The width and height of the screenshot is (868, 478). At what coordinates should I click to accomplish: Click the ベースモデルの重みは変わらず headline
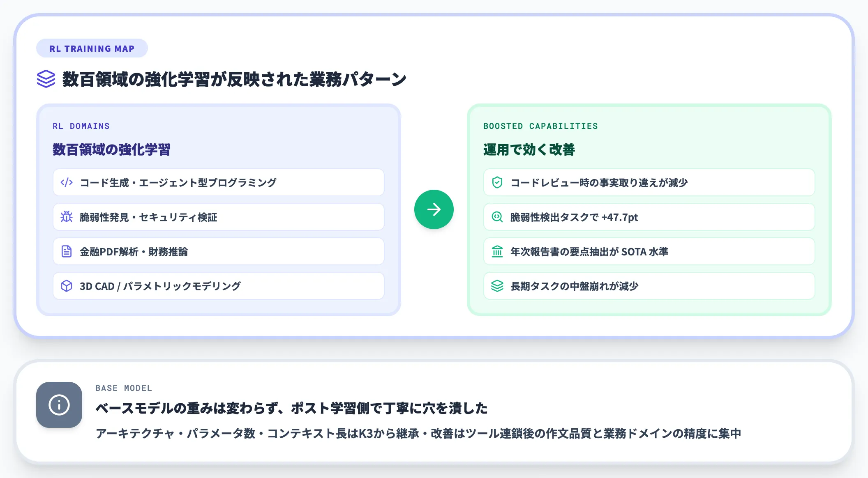(291, 408)
